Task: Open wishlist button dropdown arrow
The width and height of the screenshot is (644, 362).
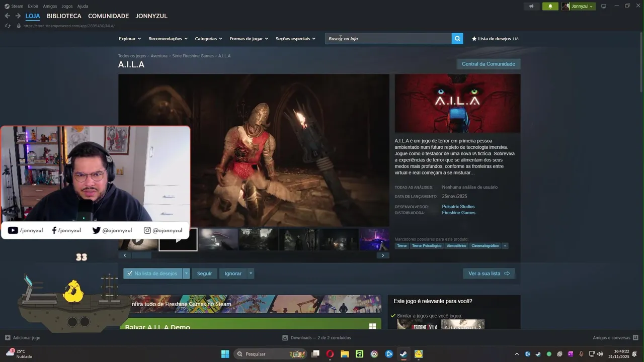Action: 186,274
